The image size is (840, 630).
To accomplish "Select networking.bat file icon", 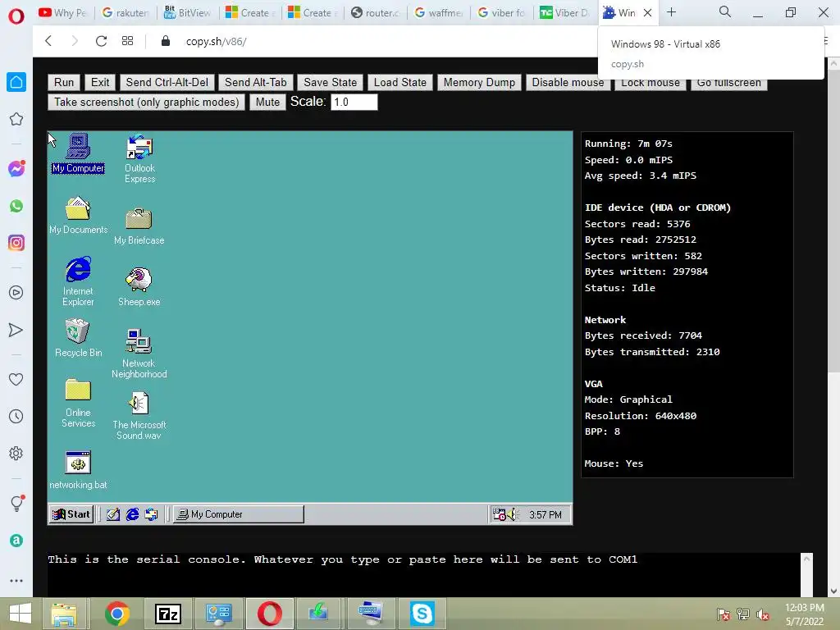I will click(x=78, y=470).
